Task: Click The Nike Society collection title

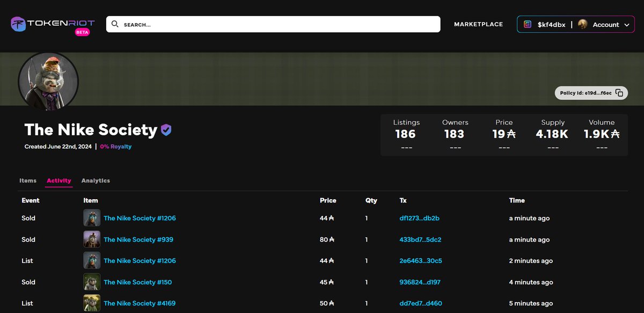Action: pos(91,130)
